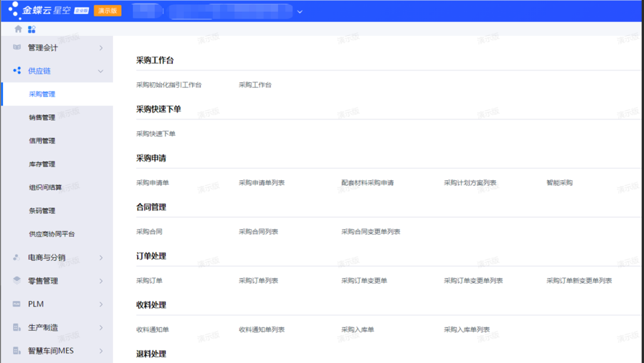Open 供应商协同平台 from the sidebar
644x363 pixels.
(52, 234)
